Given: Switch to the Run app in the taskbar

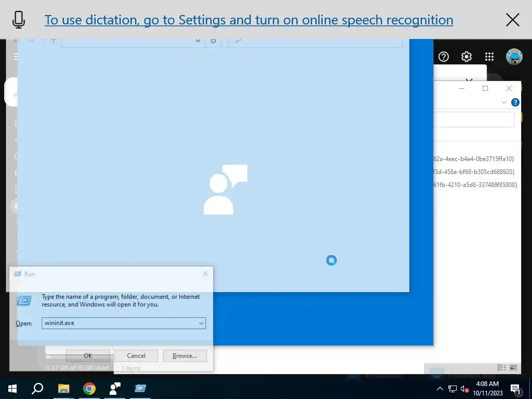Looking at the screenshot, I should click(140, 389).
